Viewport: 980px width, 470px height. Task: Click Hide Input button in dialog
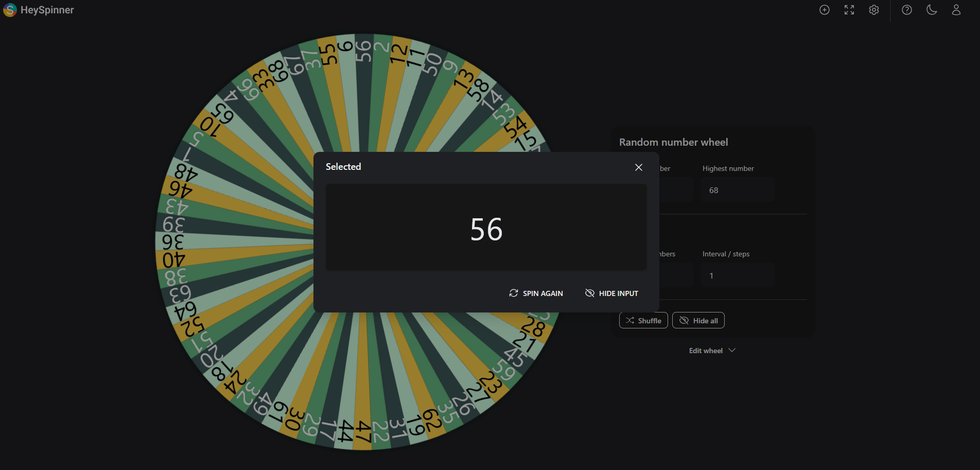(x=611, y=293)
